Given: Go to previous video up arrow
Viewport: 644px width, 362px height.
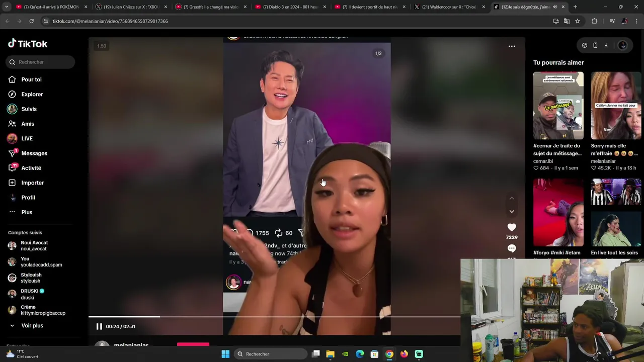Looking at the screenshot, I should tap(512, 199).
